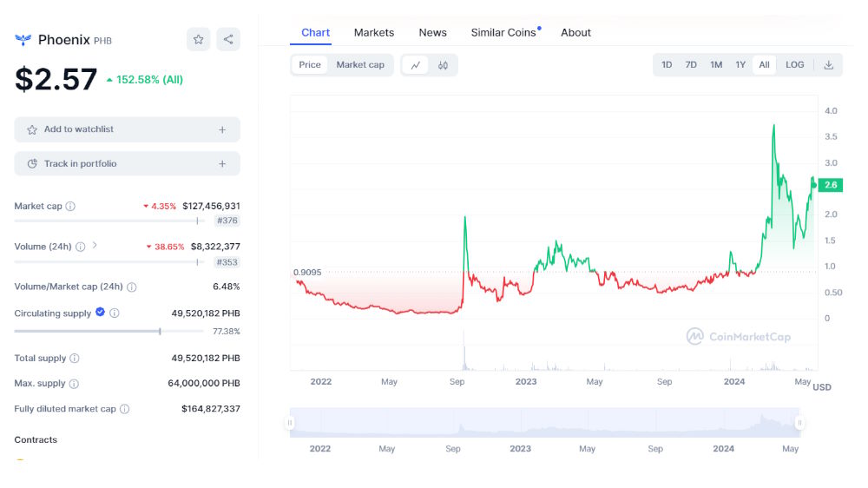Click the Market cap info icon
Viewport: 868px width, 488px height.
70,206
